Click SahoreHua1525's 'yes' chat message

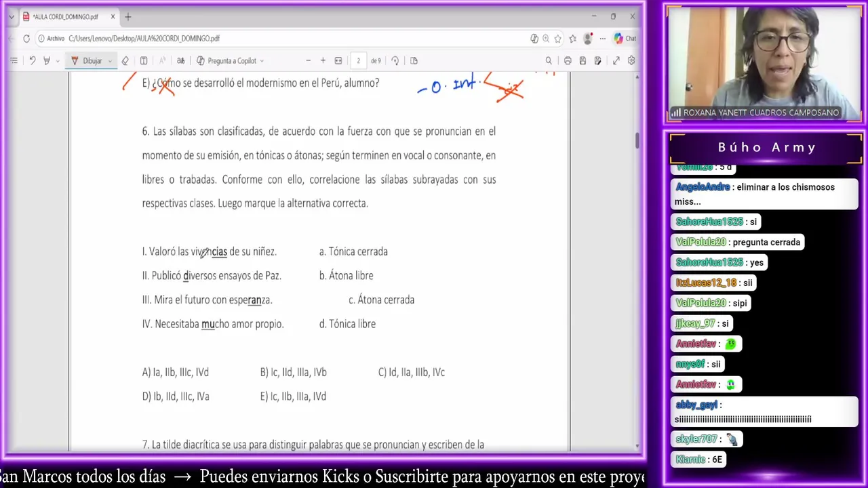(719, 262)
